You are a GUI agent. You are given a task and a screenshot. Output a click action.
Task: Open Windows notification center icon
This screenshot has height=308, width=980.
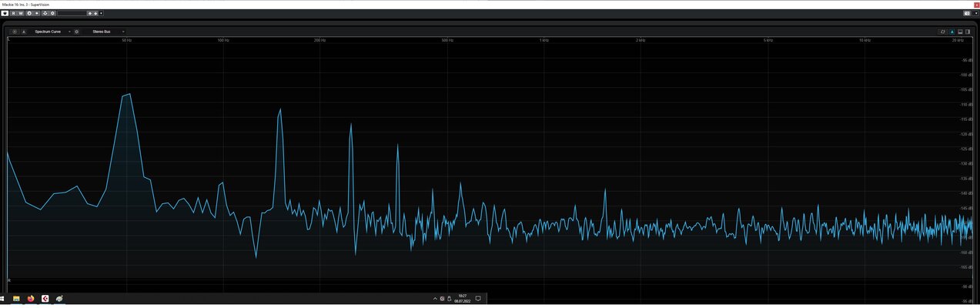tap(478, 298)
